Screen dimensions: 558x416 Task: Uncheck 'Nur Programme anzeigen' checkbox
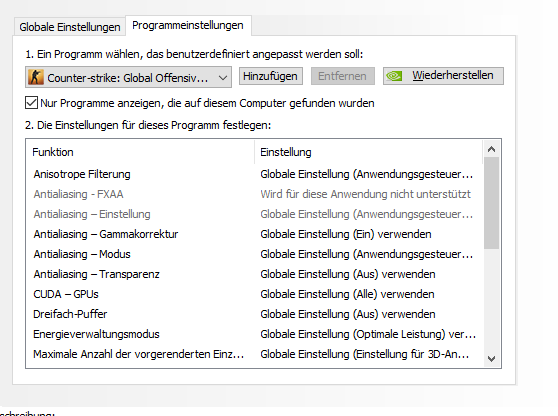(x=32, y=103)
